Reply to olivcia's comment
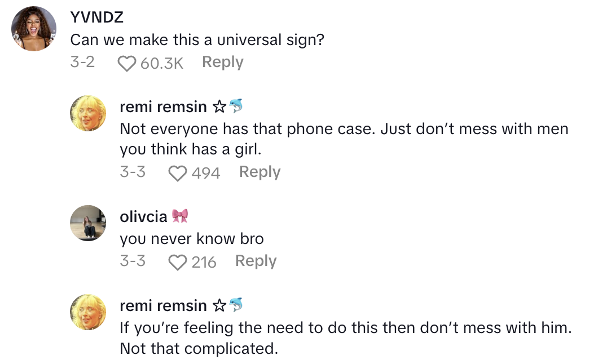Screen dimensions: 598x364 coord(256,261)
